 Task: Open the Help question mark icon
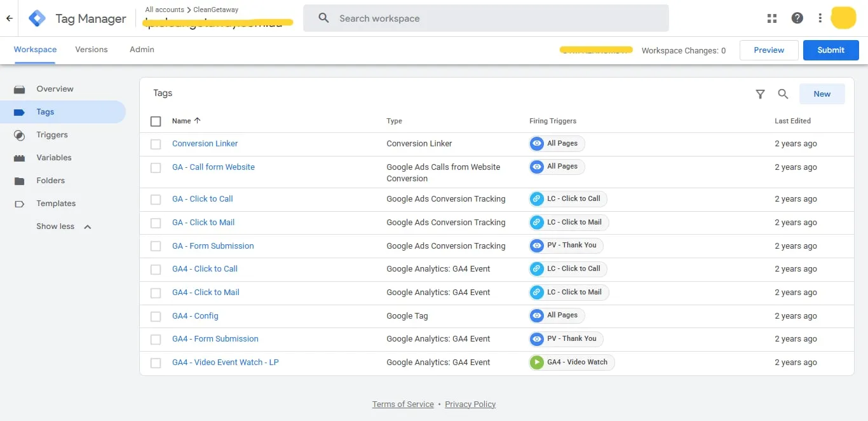(x=797, y=18)
